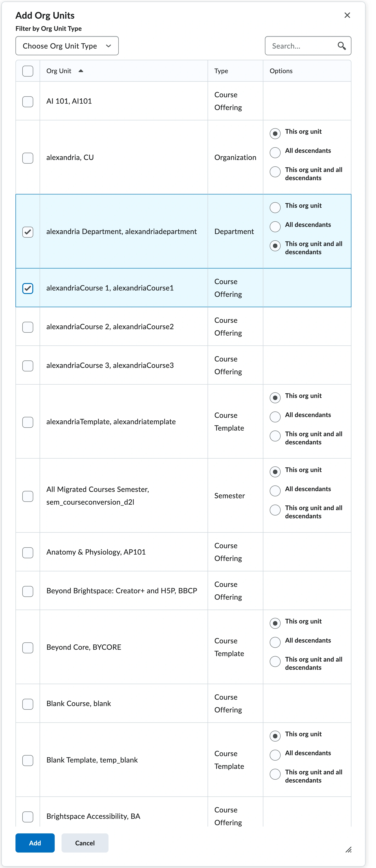Click 'Beyond Brightspace: Creator+ and H5P, BBCP' text
Image resolution: width=376 pixels, height=868 pixels.
(x=122, y=591)
